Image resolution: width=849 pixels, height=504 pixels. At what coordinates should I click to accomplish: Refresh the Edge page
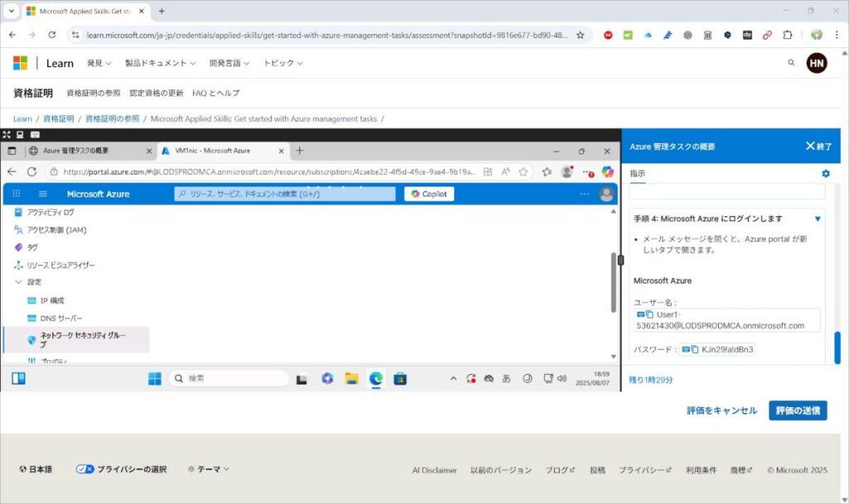pos(32,172)
